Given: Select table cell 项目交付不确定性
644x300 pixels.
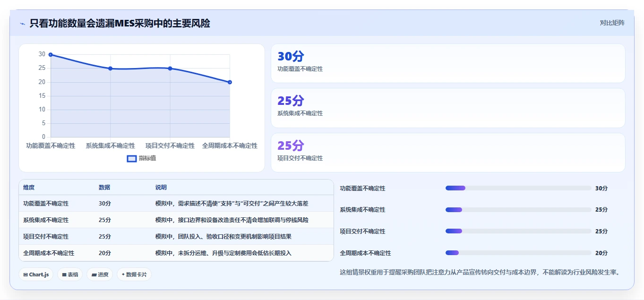Looking at the screenshot, I should [x=46, y=237].
